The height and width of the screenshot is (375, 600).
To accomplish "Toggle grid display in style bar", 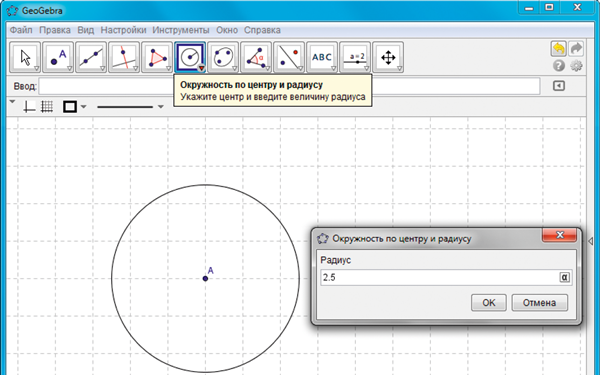I will tap(47, 106).
